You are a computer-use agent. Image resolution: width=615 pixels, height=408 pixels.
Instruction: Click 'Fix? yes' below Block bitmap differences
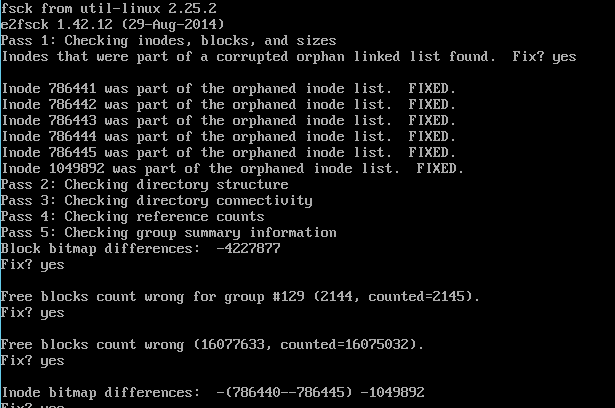pyautogui.click(x=33, y=265)
